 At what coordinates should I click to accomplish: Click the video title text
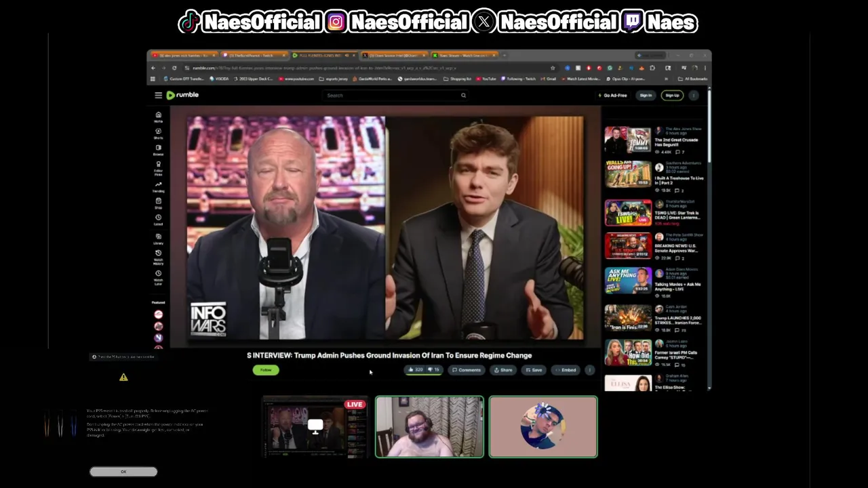[389, 355]
